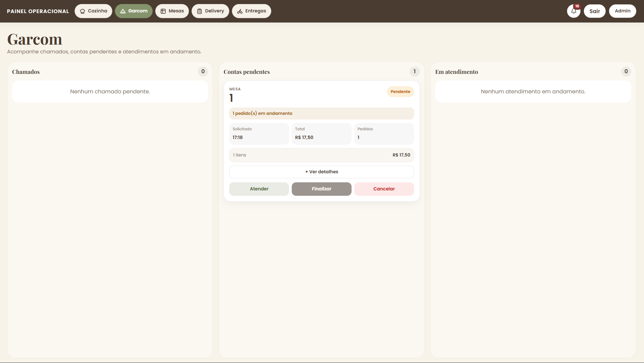Click the red 16 notification badge
Image resolution: width=644 pixels, height=363 pixels.
click(x=577, y=6)
